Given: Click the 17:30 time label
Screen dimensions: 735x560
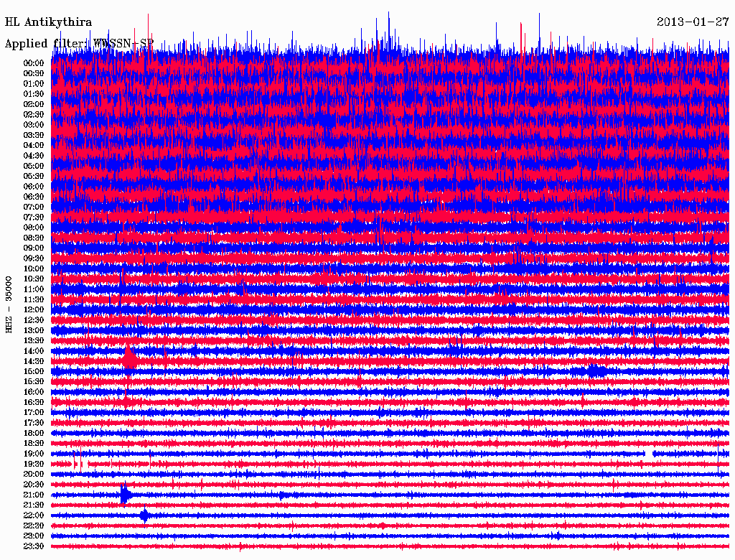Looking at the screenshot, I should click(x=34, y=423).
